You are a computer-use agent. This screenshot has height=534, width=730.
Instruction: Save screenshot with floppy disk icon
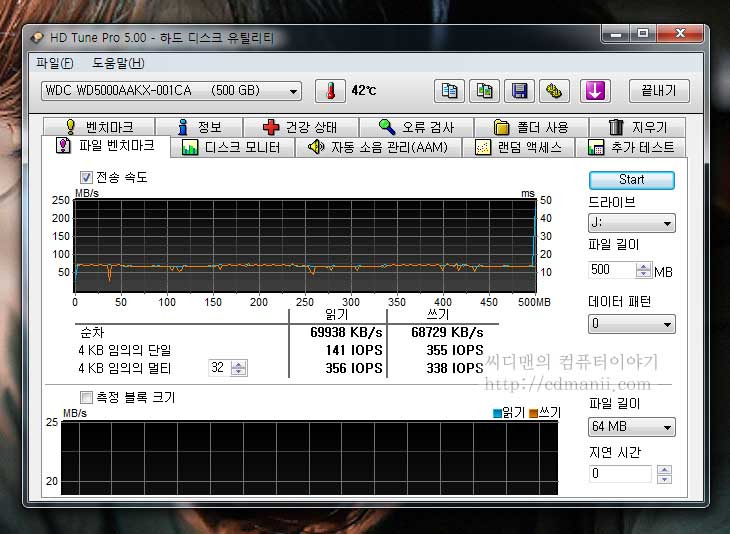tap(519, 91)
